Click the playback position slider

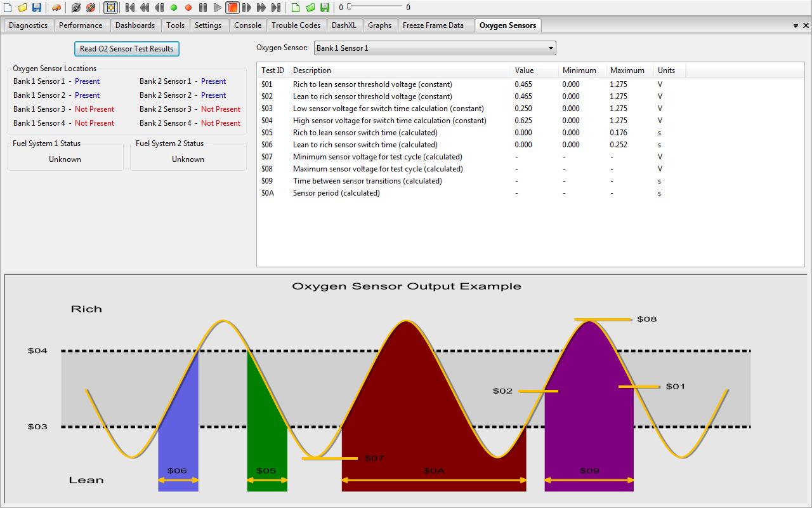coord(374,8)
